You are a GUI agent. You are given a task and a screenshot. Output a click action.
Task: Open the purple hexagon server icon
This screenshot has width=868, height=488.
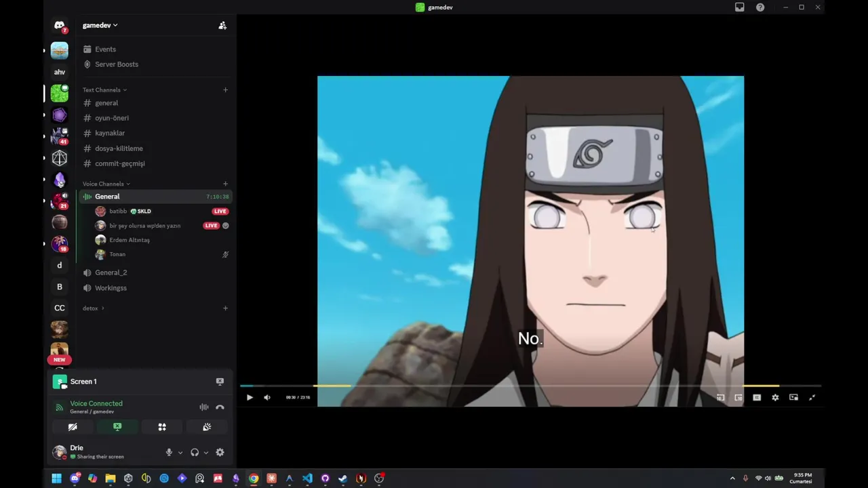(59, 115)
